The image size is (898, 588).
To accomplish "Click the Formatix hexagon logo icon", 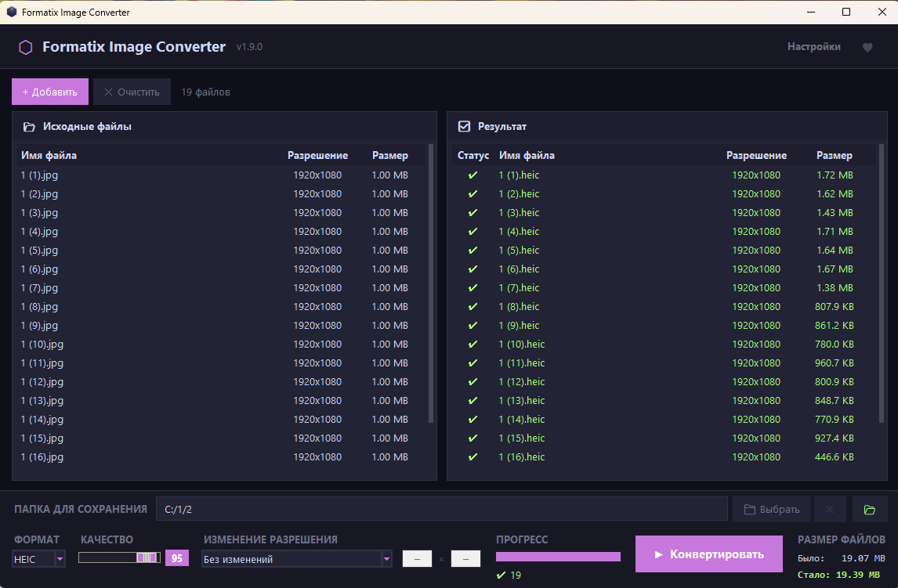I will click(26, 47).
